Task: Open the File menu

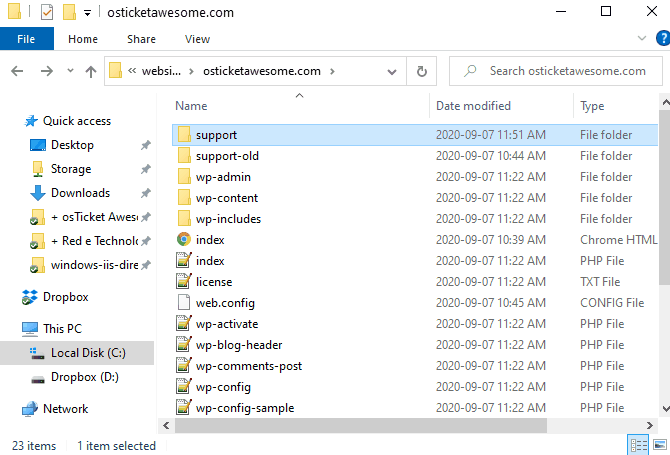Action: click(26, 39)
